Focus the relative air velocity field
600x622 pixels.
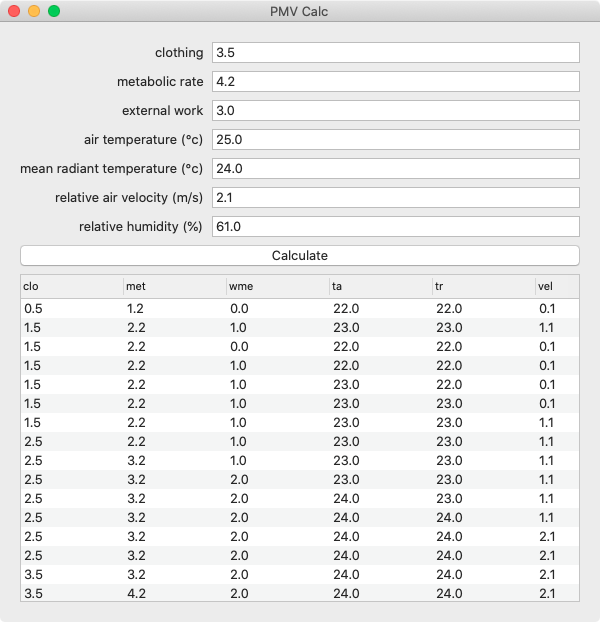pos(396,198)
